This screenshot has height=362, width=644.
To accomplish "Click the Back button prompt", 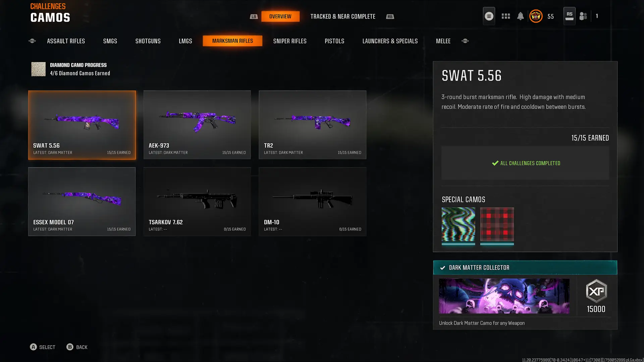I will coord(77,347).
